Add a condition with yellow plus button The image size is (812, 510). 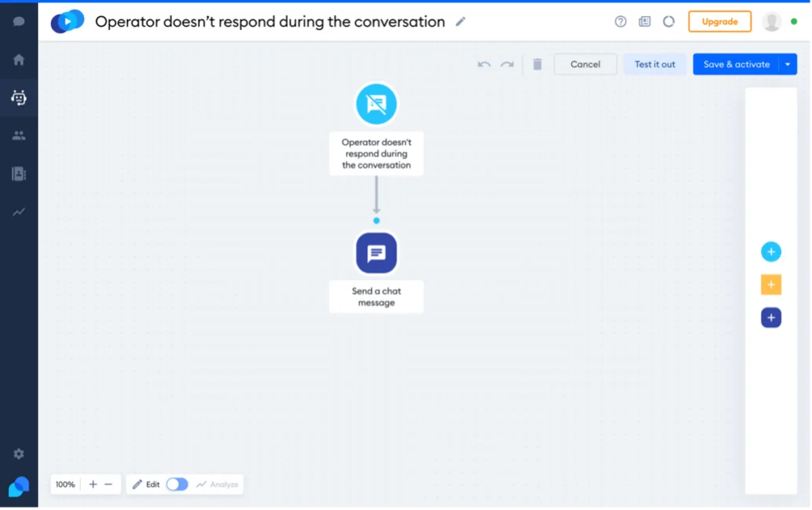tap(771, 285)
